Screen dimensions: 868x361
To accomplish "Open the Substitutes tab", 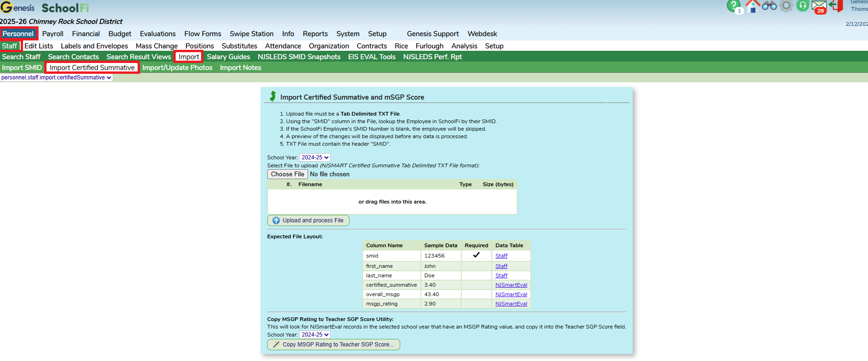I will click(x=239, y=46).
